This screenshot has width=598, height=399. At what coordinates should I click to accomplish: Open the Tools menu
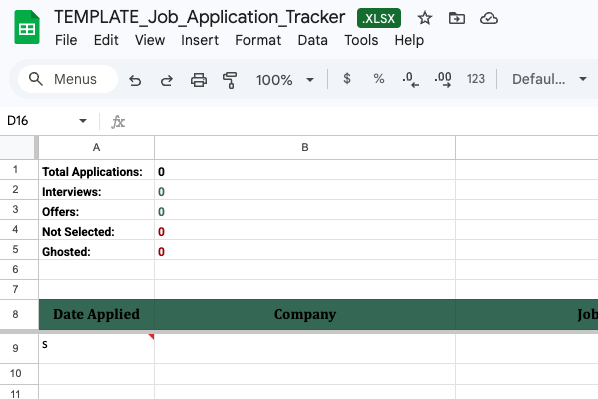[x=361, y=40]
